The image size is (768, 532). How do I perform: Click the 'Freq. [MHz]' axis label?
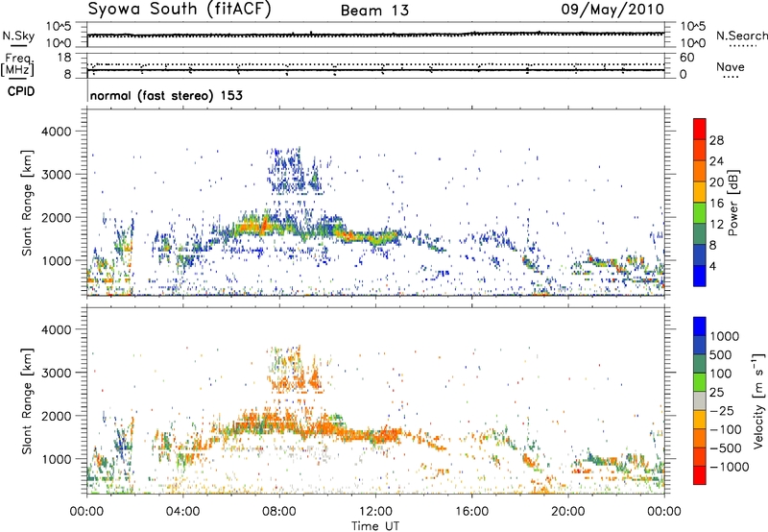click(x=17, y=64)
